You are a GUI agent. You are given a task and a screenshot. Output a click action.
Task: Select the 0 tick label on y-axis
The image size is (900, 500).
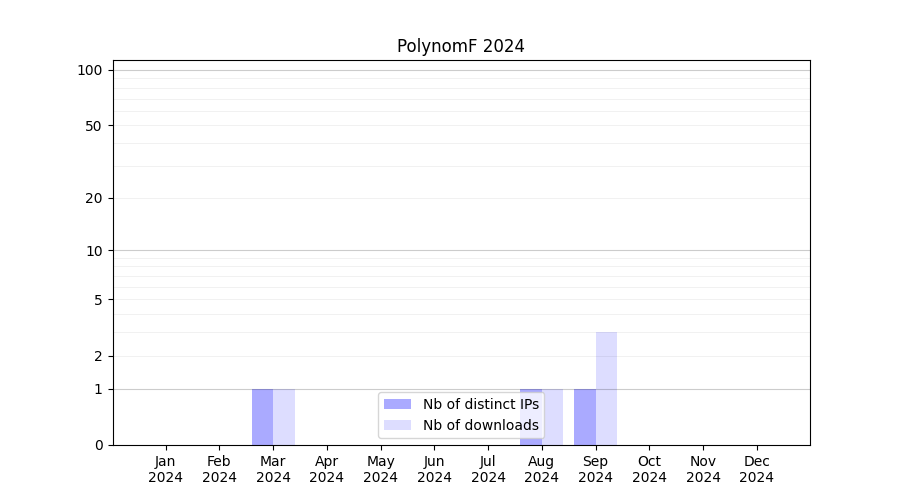click(x=98, y=445)
